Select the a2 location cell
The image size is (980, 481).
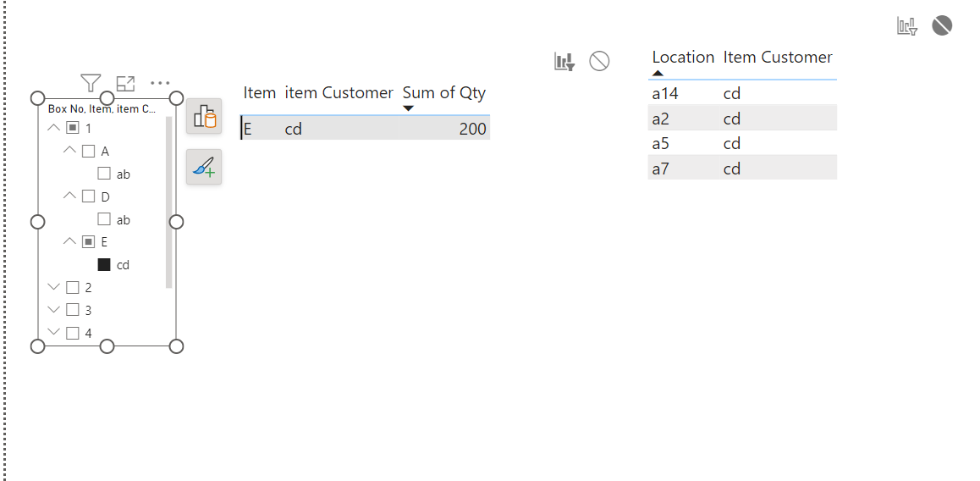[x=661, y=119]
